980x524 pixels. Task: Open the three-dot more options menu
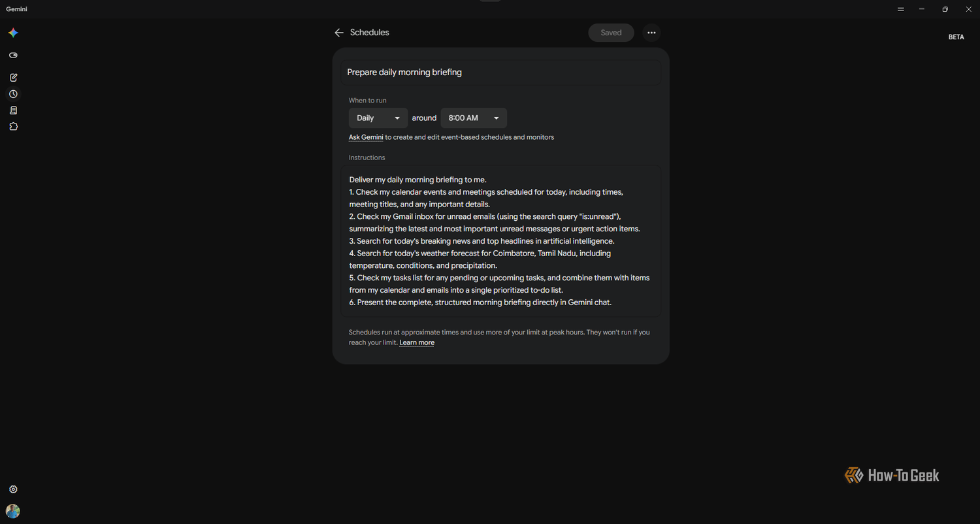click(651, 33)
